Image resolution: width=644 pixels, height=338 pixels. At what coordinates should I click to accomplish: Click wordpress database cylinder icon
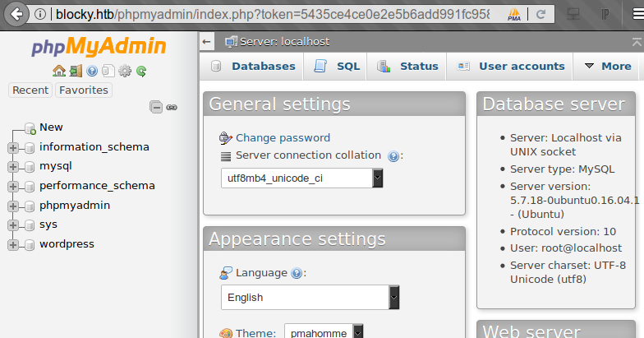pos(30,245)
